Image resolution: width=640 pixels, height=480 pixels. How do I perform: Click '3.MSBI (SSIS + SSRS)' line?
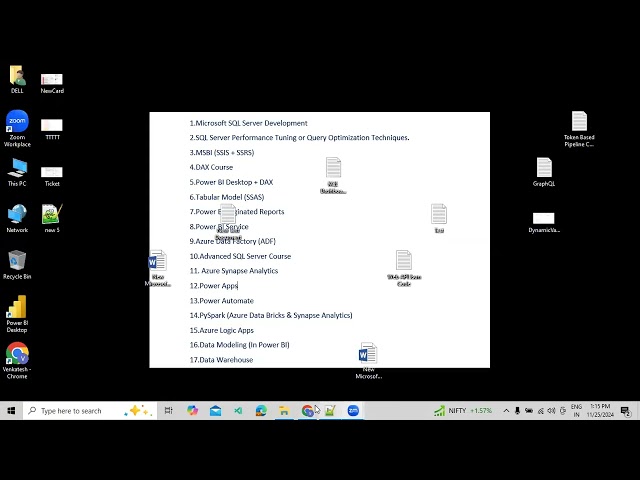coord(222,153)
